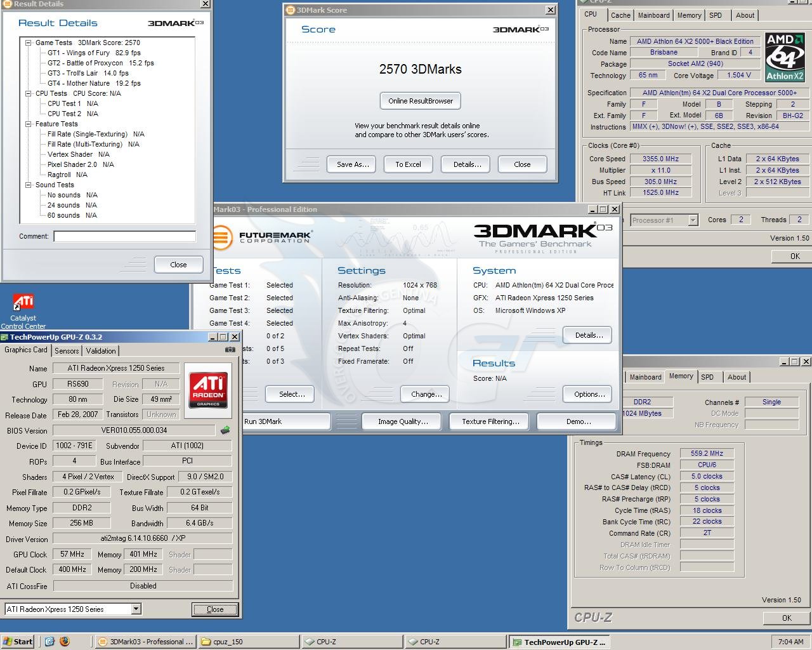Open the Image Quality... tool
The height and width of the screenshot is (650, 812).
[x=402, y=421]
